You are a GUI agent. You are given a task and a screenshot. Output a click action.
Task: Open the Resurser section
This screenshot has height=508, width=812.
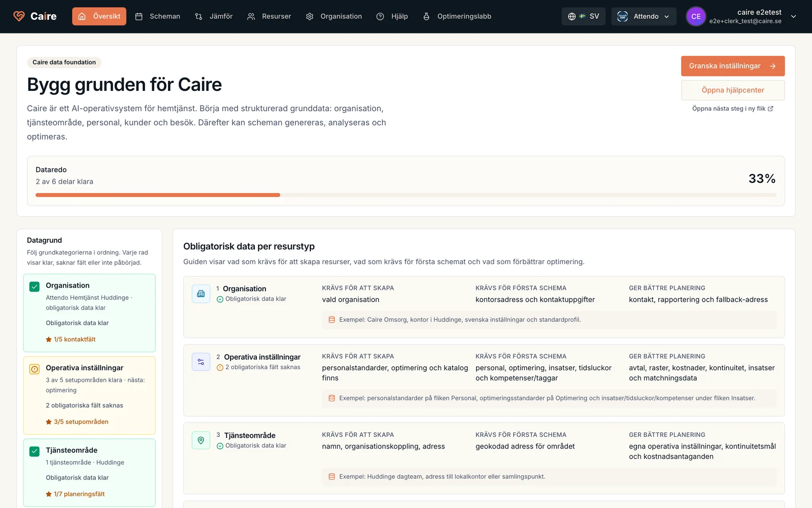[x=269, y=16]
